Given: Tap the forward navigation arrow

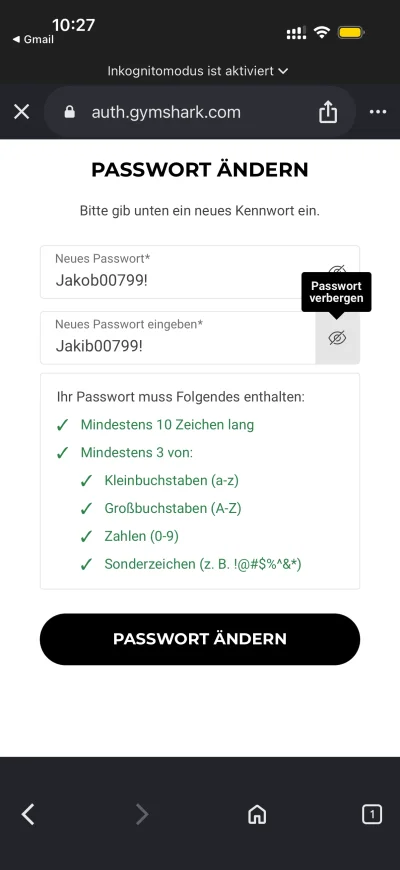Looking at the screenshot, I should pyautogui.click(x=142, y=814).
